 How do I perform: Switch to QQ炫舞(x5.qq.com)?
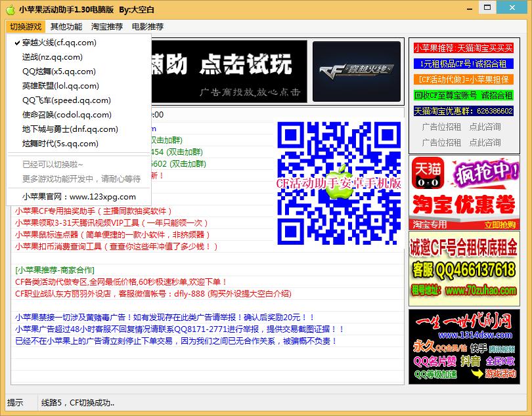click(79, 72)
